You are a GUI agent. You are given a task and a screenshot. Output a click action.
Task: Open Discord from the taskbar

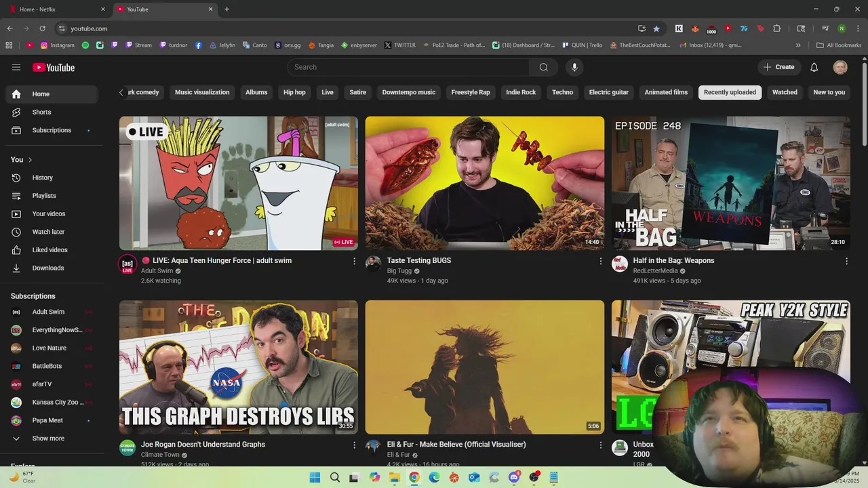pyautogui.click(x=515, y=477)
